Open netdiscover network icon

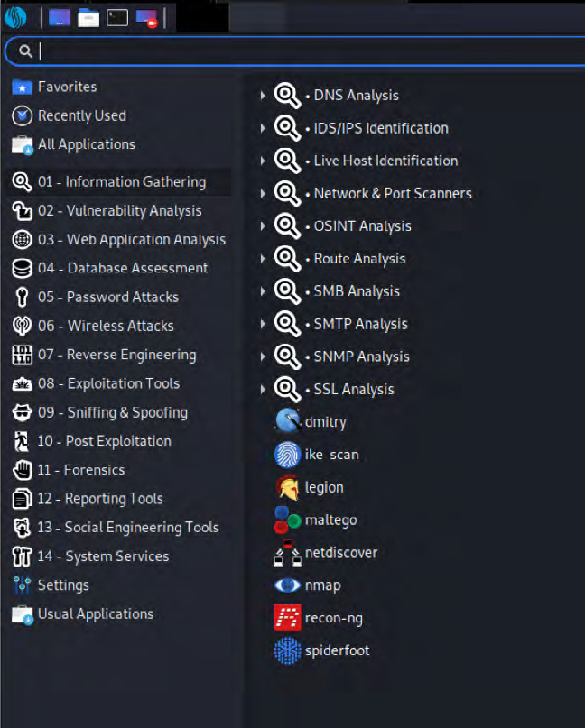click(x=287, y=552)
